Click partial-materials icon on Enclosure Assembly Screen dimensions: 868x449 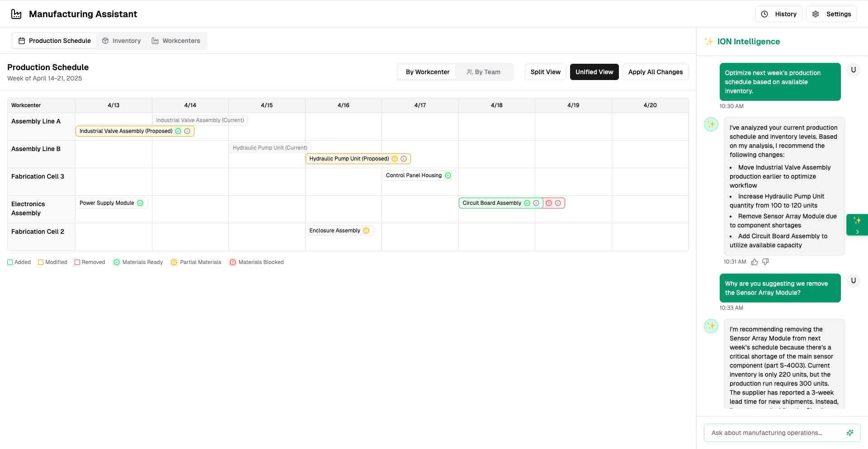pyautogui.click(x=366, y=231)
